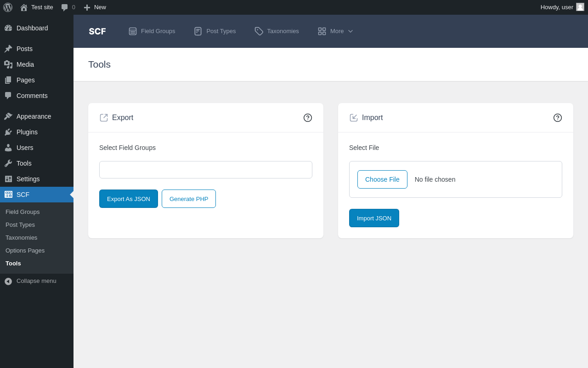
Task: Click the Taxonomies tag icon
Action: [259, 31]
